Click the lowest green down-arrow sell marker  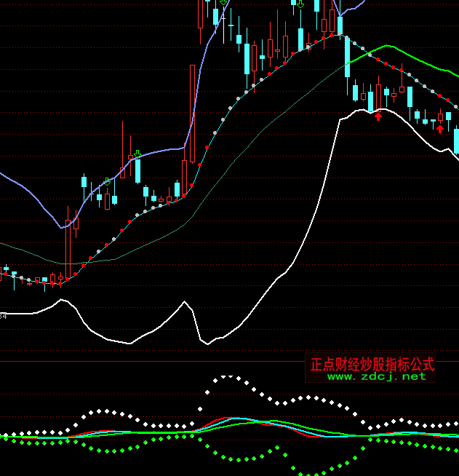click(107, 181)
